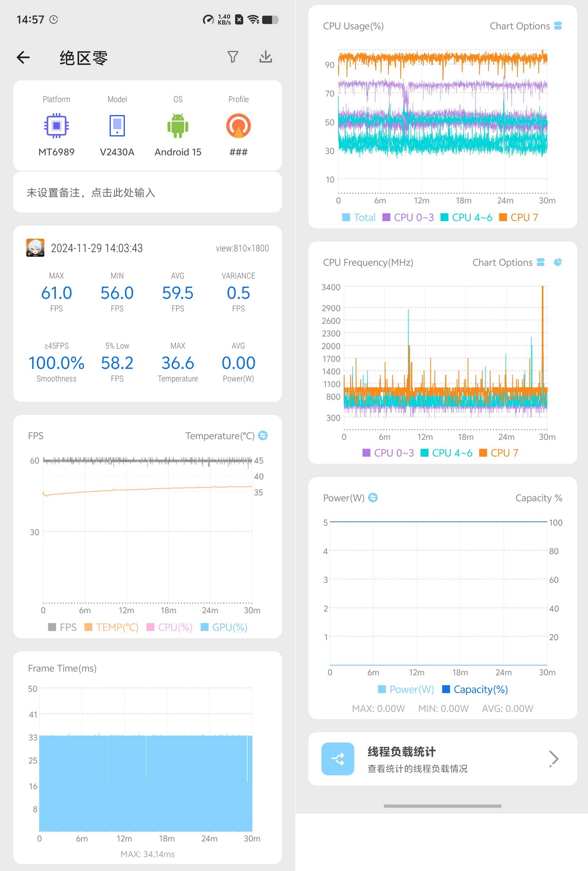Tap the alarm clock status icon
The image size is (588, 871).
tap(54, 20)
